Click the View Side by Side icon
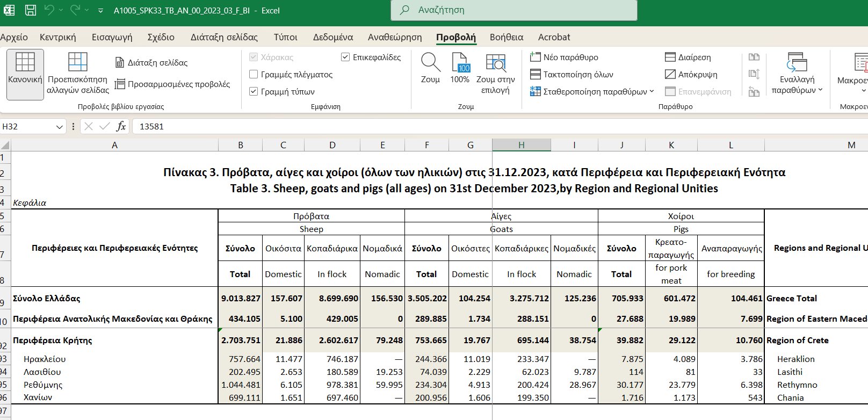 (754, 57)
